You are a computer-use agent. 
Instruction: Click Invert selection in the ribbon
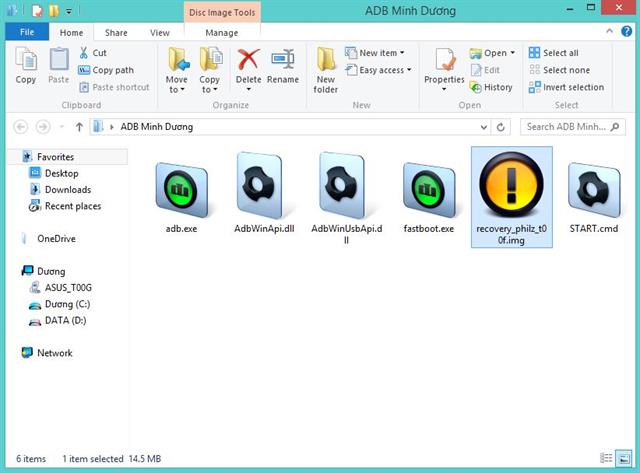pos(566,87)
